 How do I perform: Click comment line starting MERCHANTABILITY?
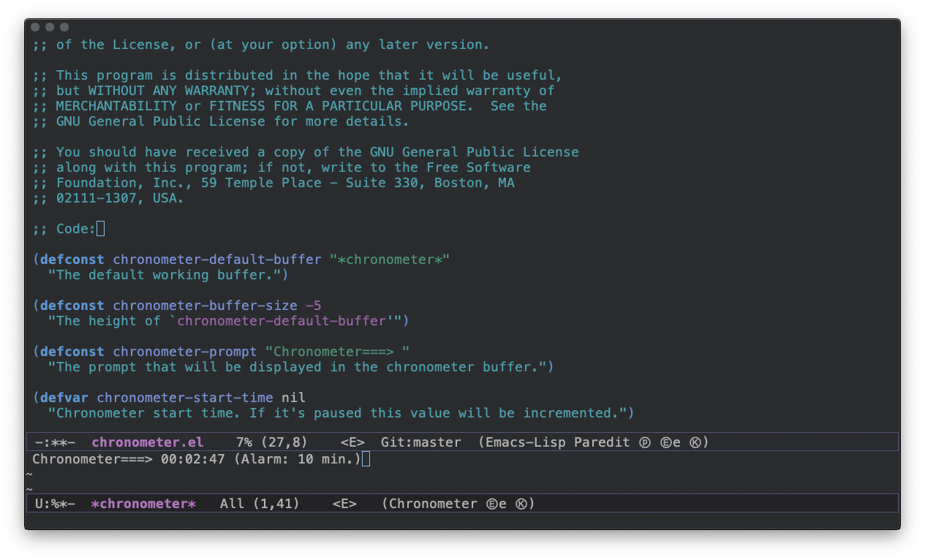coord(290,106)
